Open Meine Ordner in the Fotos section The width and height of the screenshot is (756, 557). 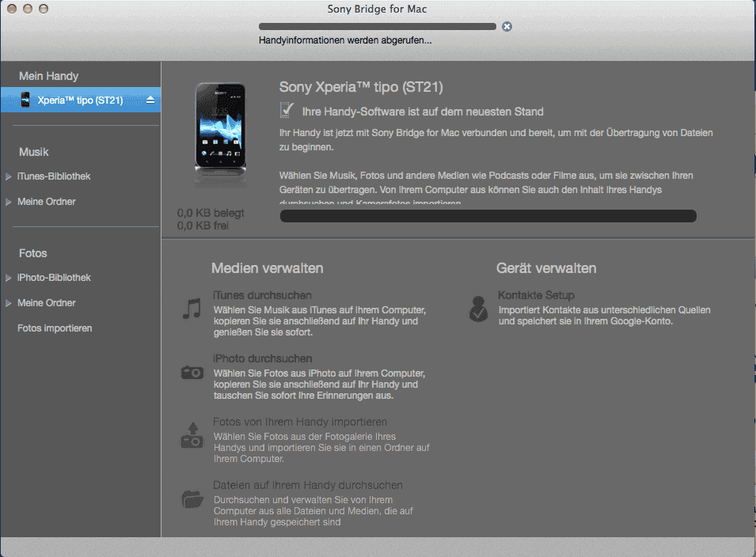[x=46, y=302]
